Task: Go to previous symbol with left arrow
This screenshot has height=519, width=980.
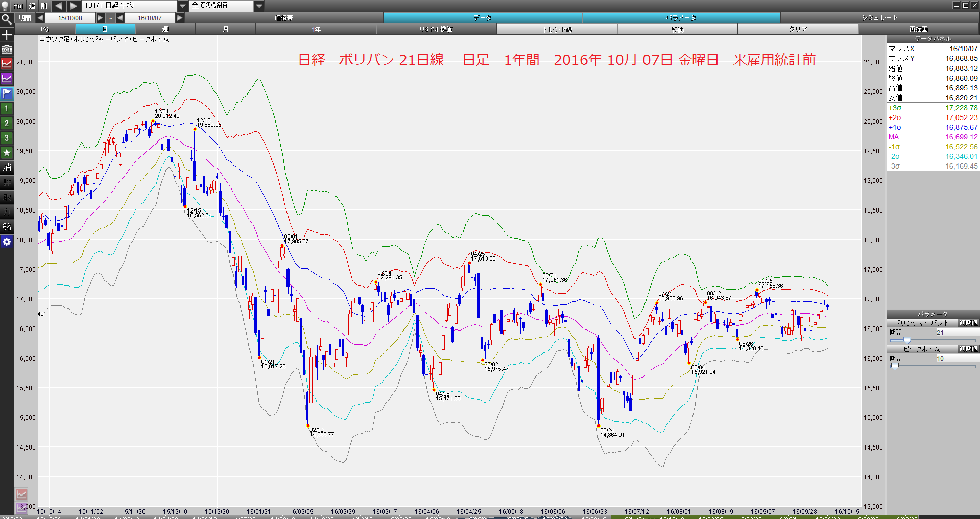Action: pyautogui.click(x=59, y=6)
